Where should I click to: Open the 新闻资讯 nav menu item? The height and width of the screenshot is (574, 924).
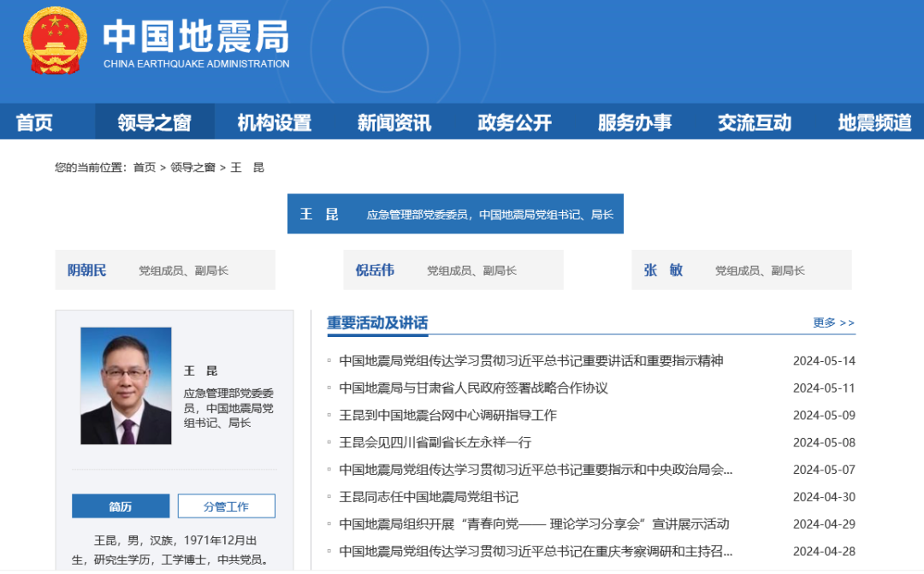click(x=394, y=122)
